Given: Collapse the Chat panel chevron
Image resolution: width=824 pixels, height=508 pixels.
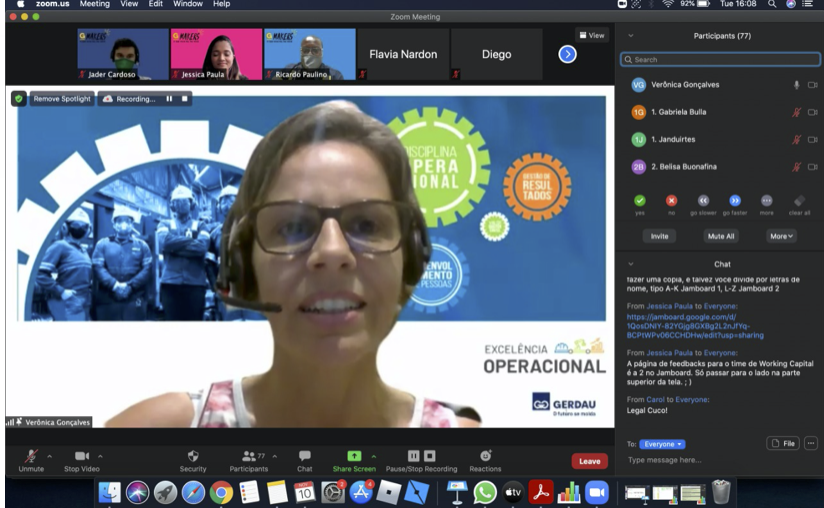Looking at the screenshot, I should (631, 264).
